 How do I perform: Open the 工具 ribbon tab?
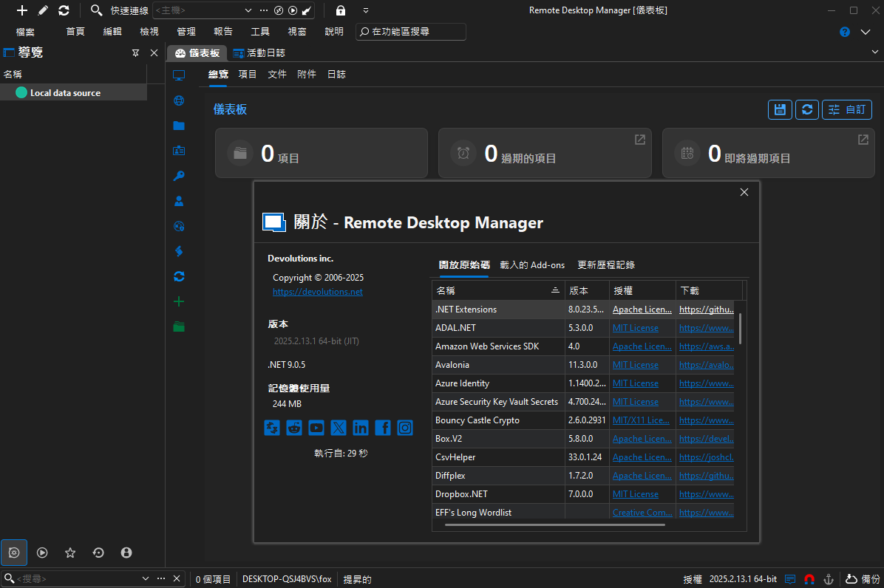(x=260, y=32)
